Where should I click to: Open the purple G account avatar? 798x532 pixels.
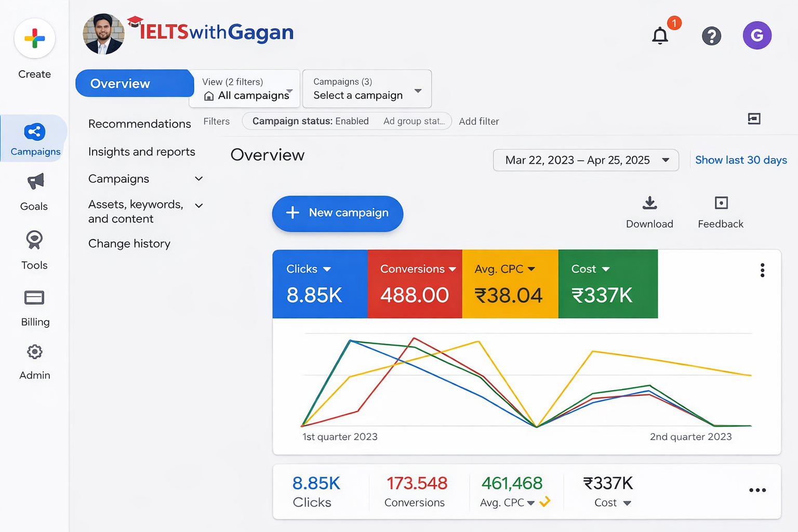(757, 35)
